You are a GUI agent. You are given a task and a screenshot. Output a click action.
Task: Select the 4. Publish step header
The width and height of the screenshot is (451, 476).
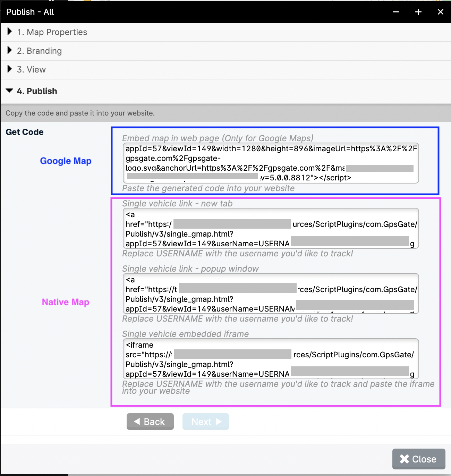[x=37, y=91]
